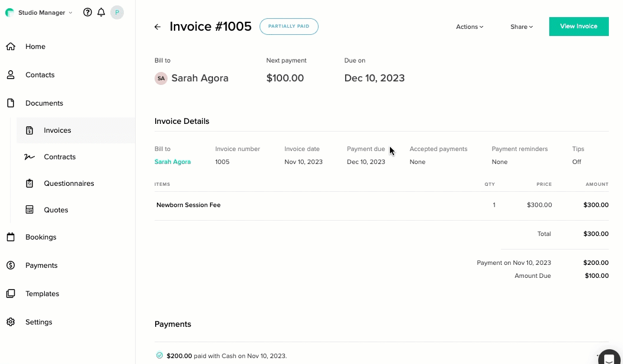Click the green paid checkmark on payment

159,356
